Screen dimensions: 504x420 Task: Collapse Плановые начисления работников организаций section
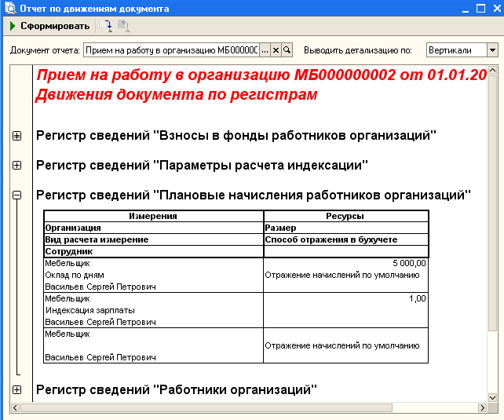(x=16, y=195)
